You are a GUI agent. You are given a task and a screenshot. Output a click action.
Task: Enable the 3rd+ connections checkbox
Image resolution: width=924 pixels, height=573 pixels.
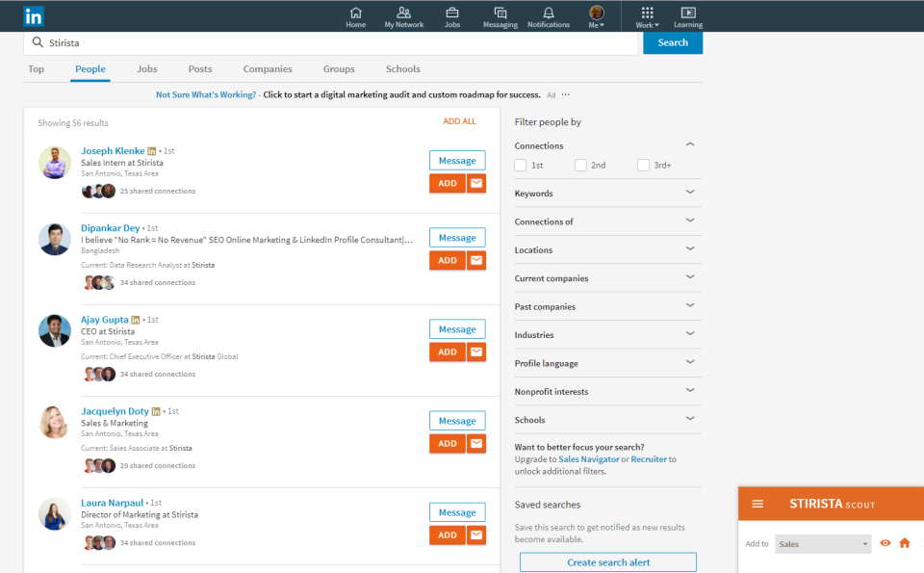click(x=643, y=165)
